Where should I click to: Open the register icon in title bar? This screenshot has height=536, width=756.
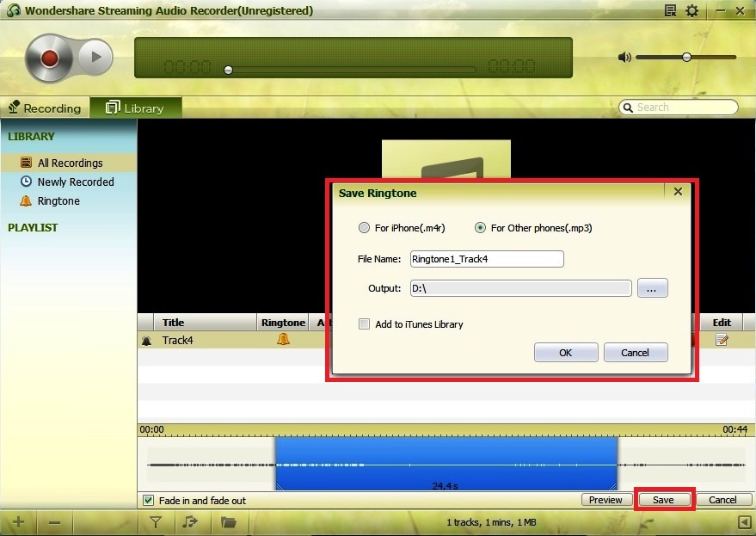(x=670, y=10)
